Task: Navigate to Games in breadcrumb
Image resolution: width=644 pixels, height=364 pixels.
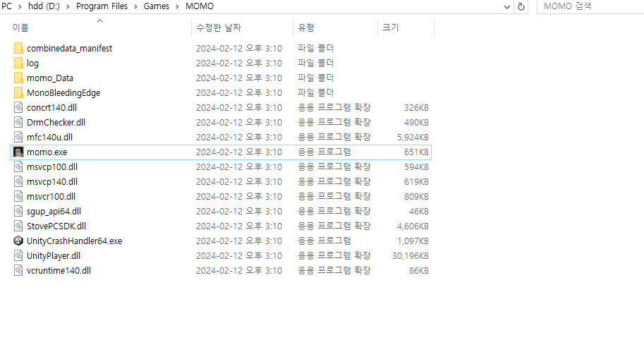Action: point(157,6)
